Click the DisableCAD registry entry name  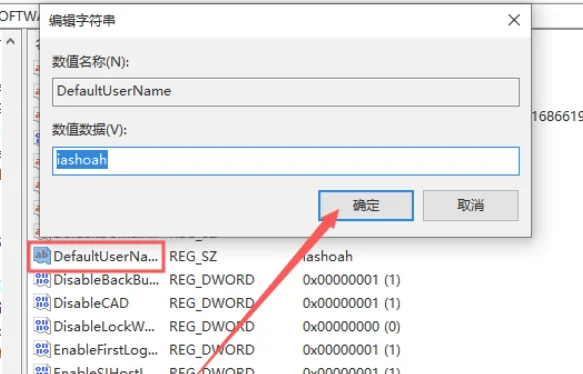[91, 303]
